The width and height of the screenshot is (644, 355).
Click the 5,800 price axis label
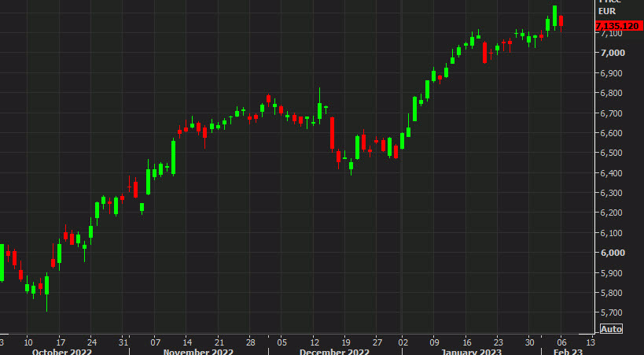611,293
